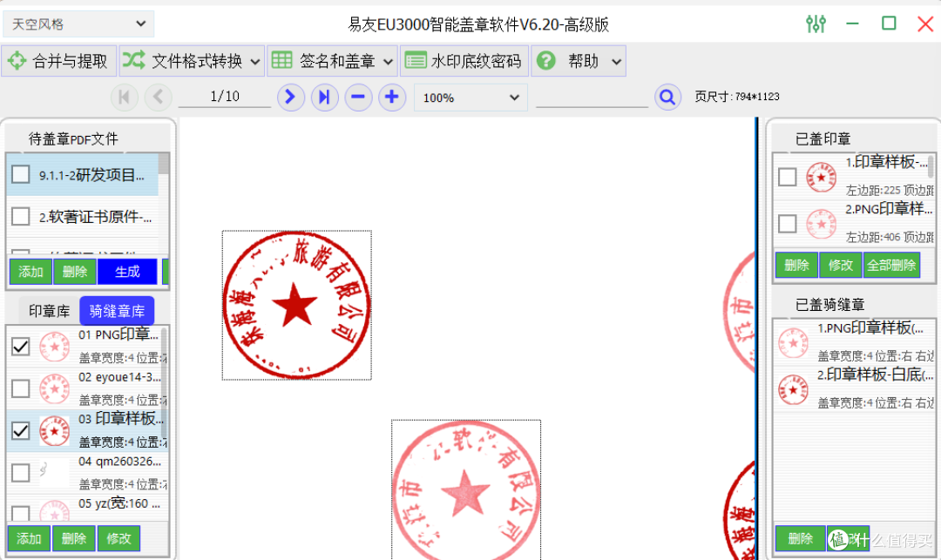Click the page number field 1/10
Viewport: 941px width, 560px height.
click(225, 97)
